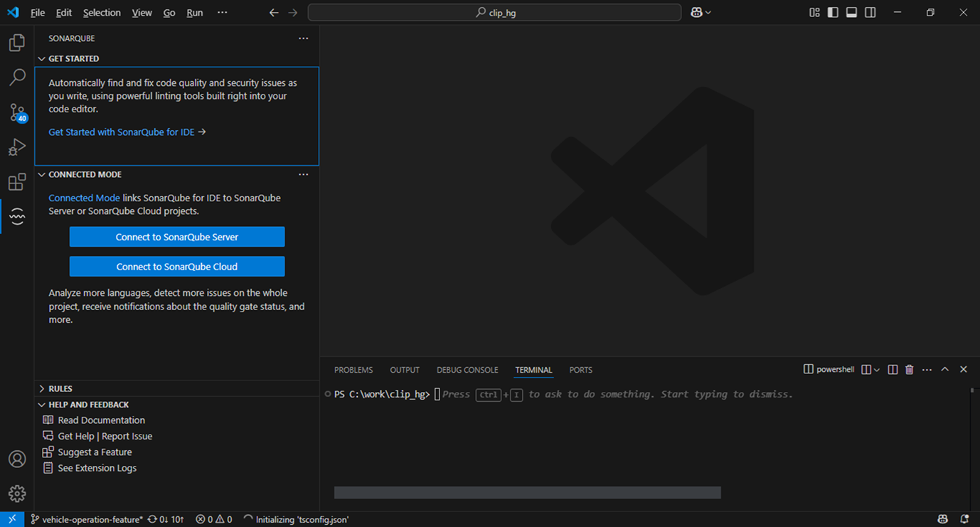980x527 pixels.
Task: Open SonarQube view more actions ellipsis
Action: [304, 38]
